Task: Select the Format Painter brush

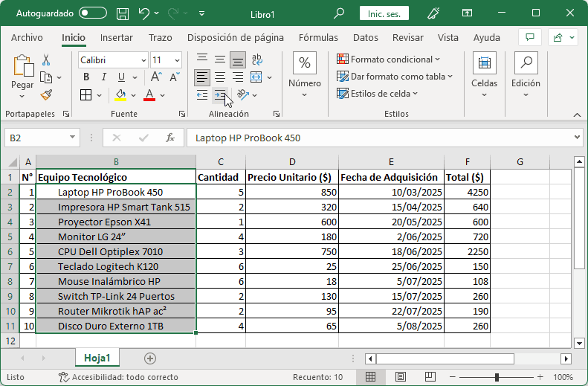Action: [46, 94]
